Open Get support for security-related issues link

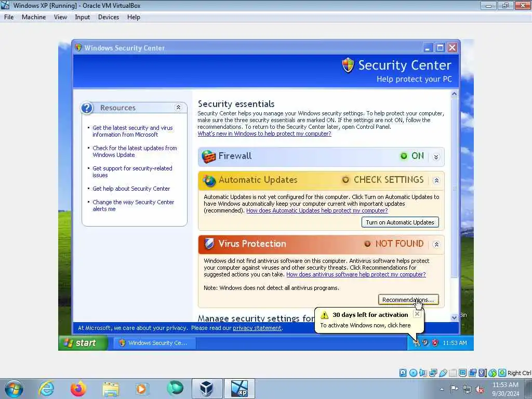[x=132, y=171]
